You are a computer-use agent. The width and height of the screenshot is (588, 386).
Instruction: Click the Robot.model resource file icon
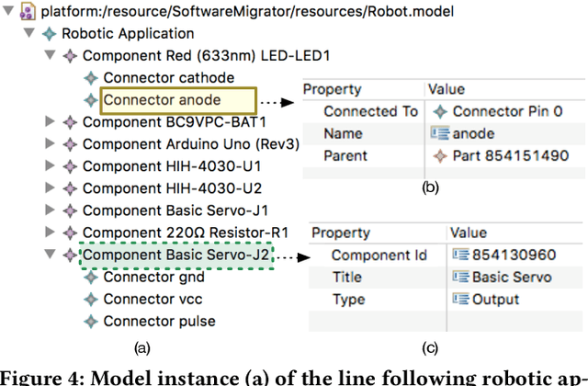pos(28,12)
